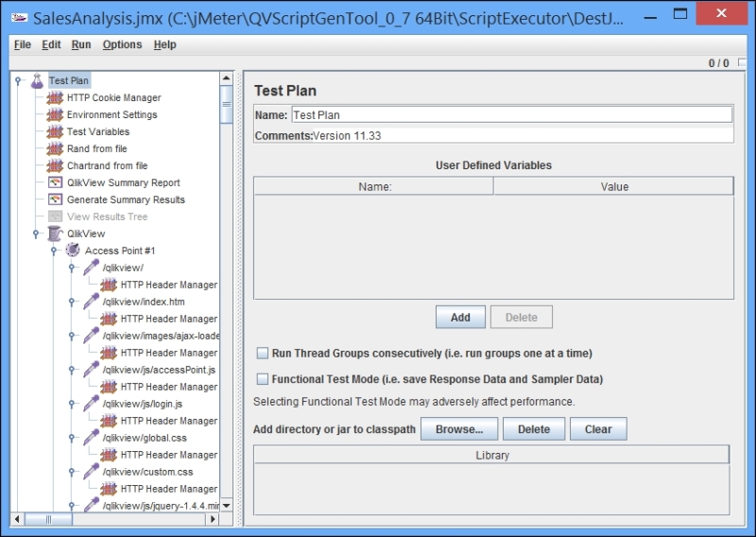The width and height of the screenshot is (756, 537).
Task: Click the /qlikview/index.htm sampler icon
Action: click(x=91, y=302)
